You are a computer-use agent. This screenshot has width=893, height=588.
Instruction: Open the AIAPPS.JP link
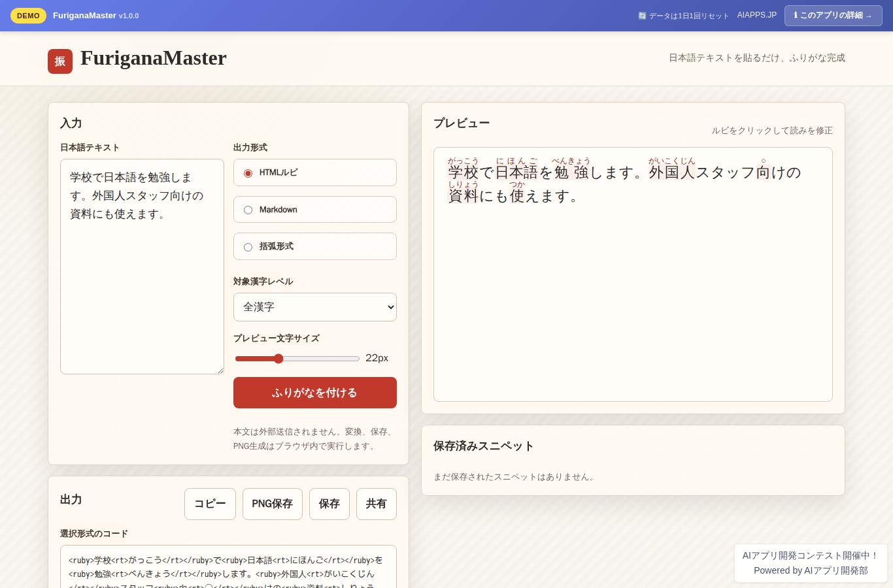(757, 15)
